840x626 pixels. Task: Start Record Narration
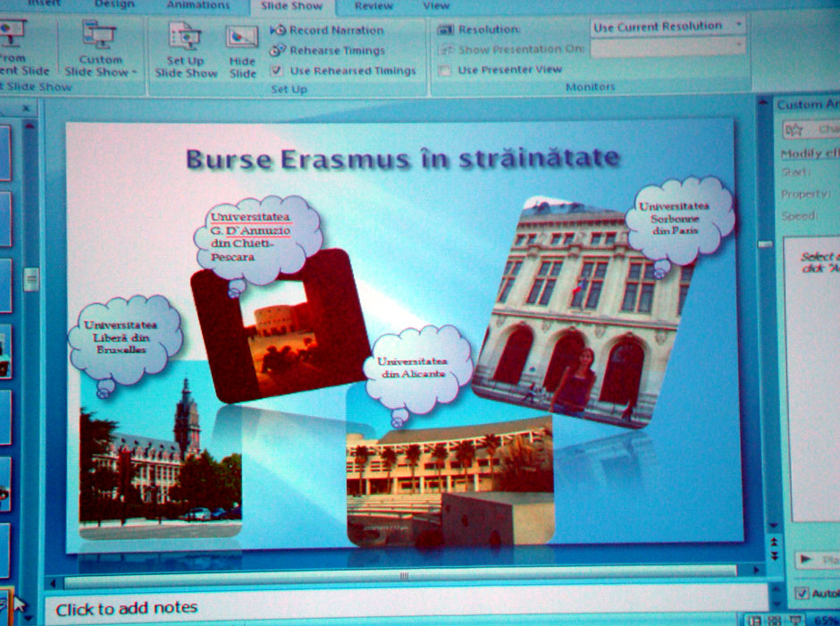(x=327, y=30)
